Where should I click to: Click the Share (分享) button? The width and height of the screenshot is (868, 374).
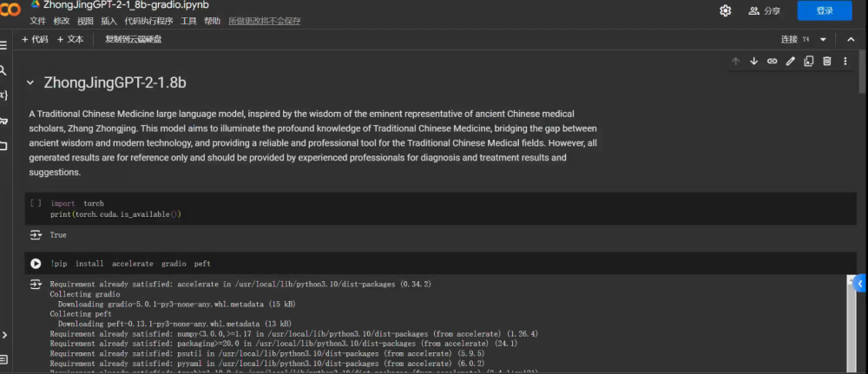[x=765, y=10]
